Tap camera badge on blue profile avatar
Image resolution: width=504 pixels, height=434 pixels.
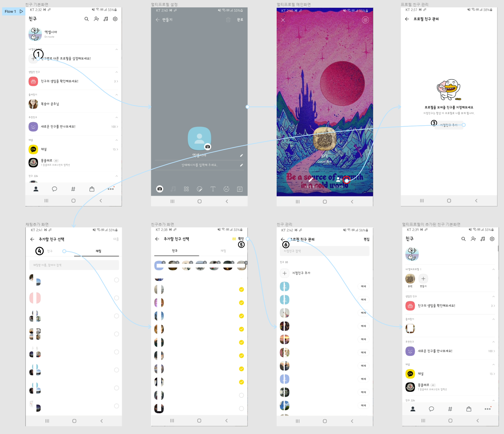[x=208, y=147]
